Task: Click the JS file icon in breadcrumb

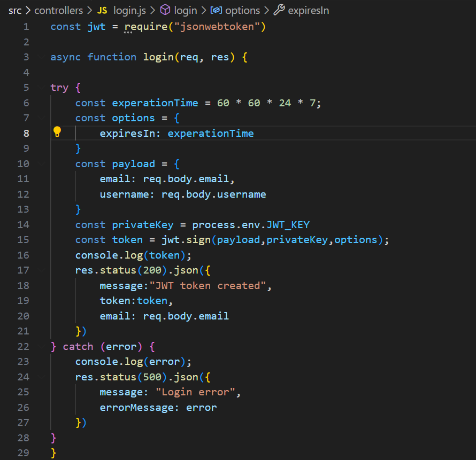Action: (x=102, y=11)
